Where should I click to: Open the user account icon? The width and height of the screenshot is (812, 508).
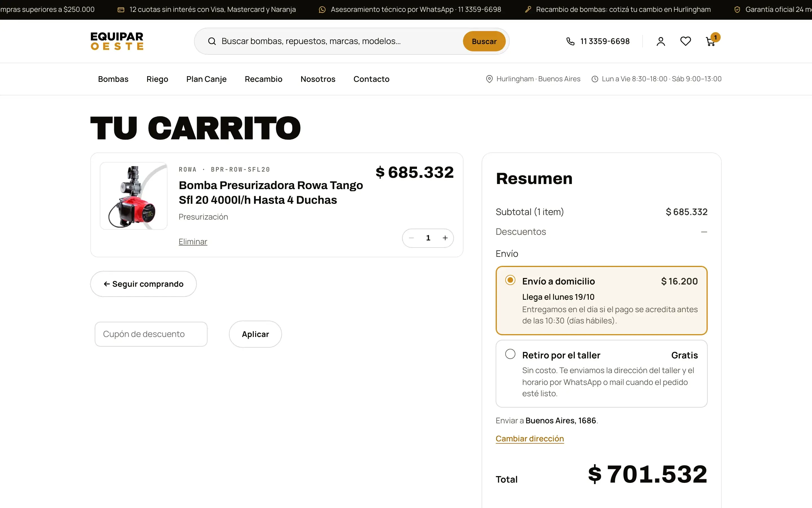click(661, 41)
